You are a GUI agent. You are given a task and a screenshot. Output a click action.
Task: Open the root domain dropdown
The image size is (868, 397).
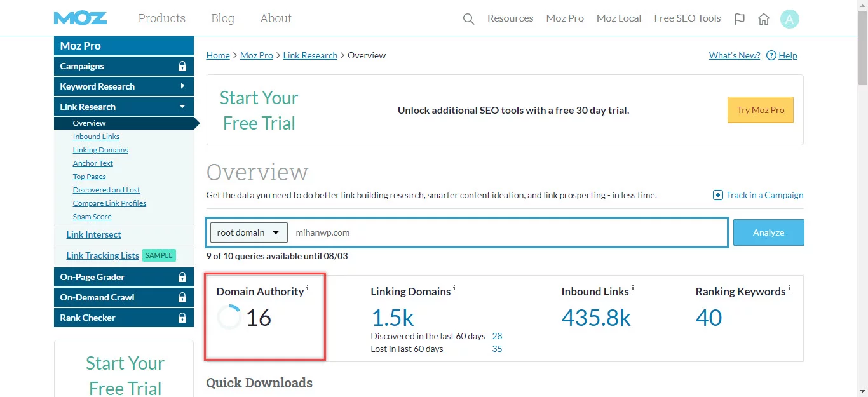(x=248, y=232)
